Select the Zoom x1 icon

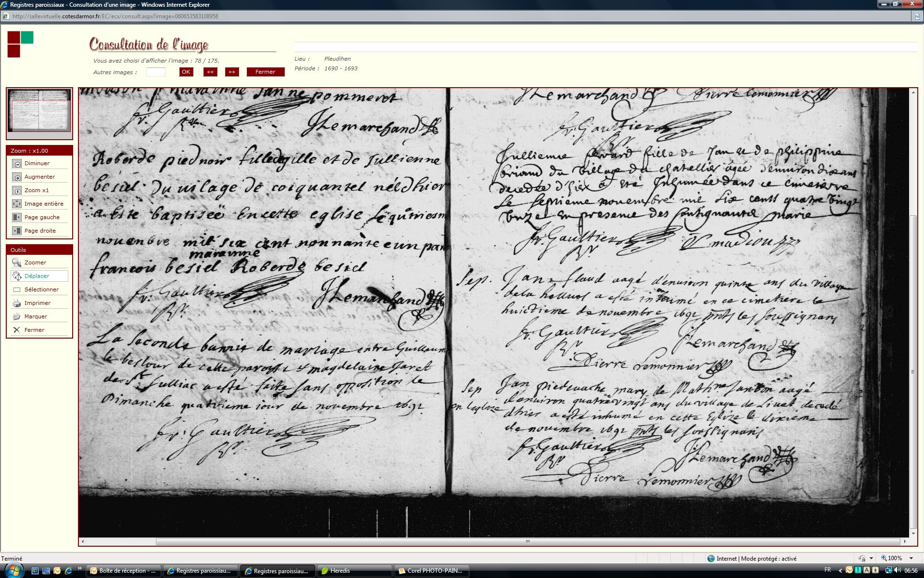tap(17, 190)
